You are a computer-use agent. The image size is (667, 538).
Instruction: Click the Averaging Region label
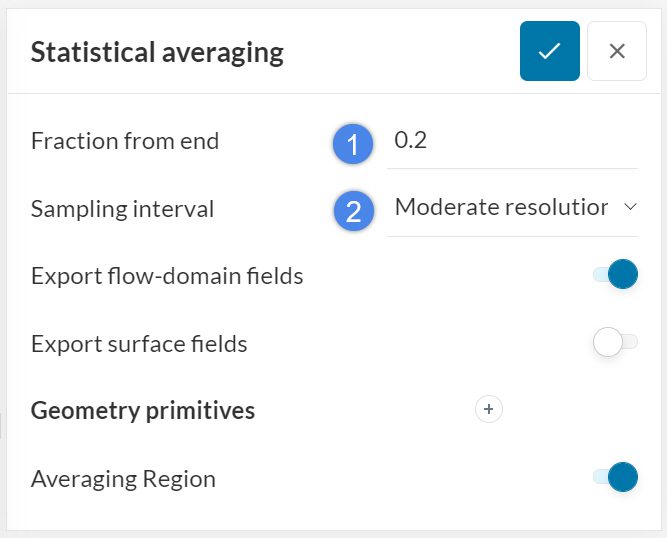pos(123,479)
